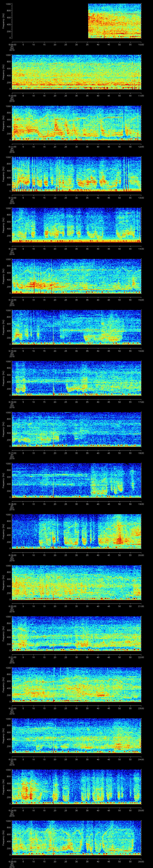The width and height of the screenshot is (153, 868).
Task: Select the spectrogram panel starting at 6:09:00
Action: coord(77,21)
